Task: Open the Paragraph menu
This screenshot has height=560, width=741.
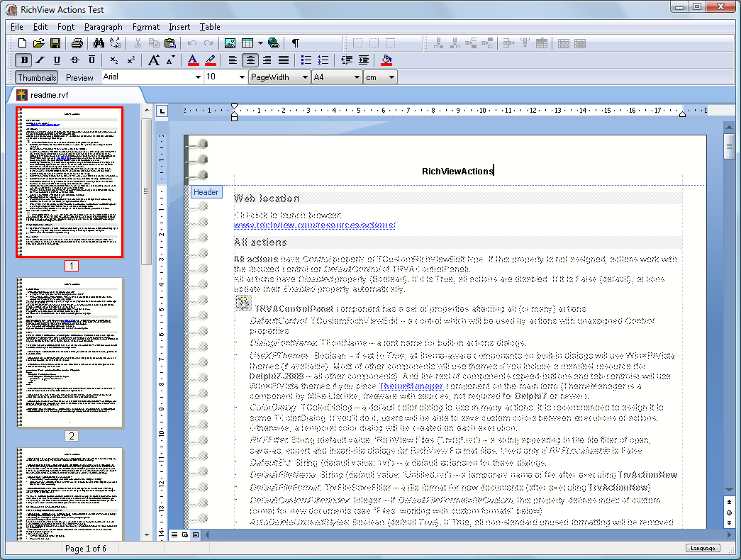Action: click(103, 27)
